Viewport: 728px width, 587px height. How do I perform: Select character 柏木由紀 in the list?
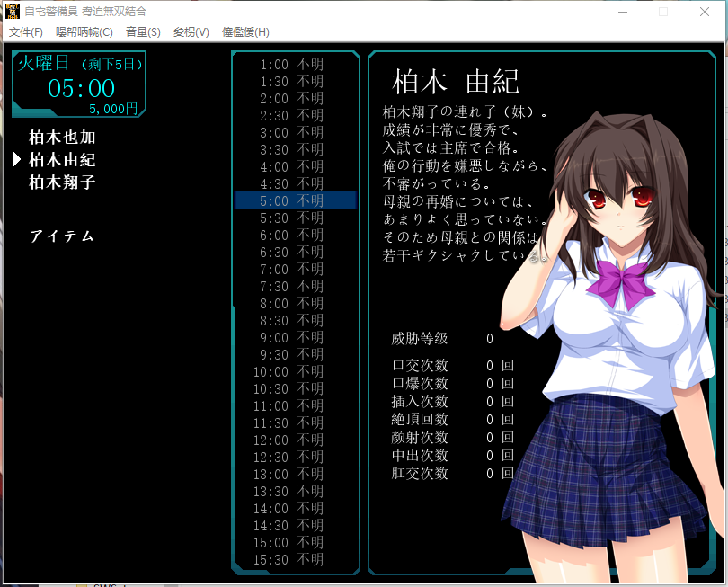pyautogui.click(x=62, y=160)
